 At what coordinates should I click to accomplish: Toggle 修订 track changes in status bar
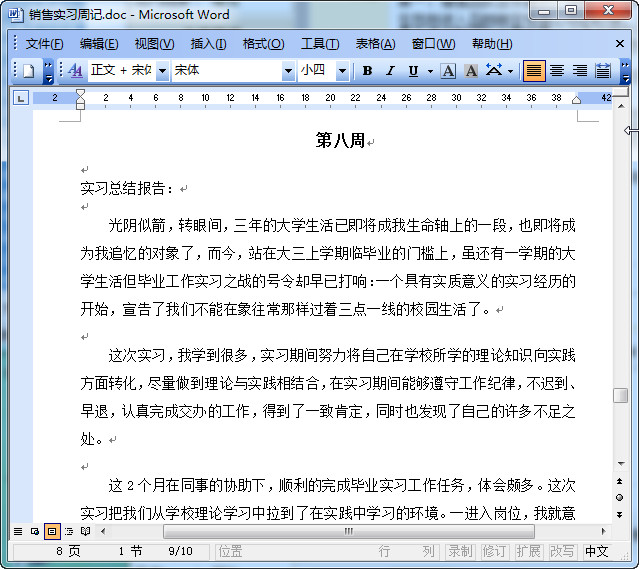494,551
